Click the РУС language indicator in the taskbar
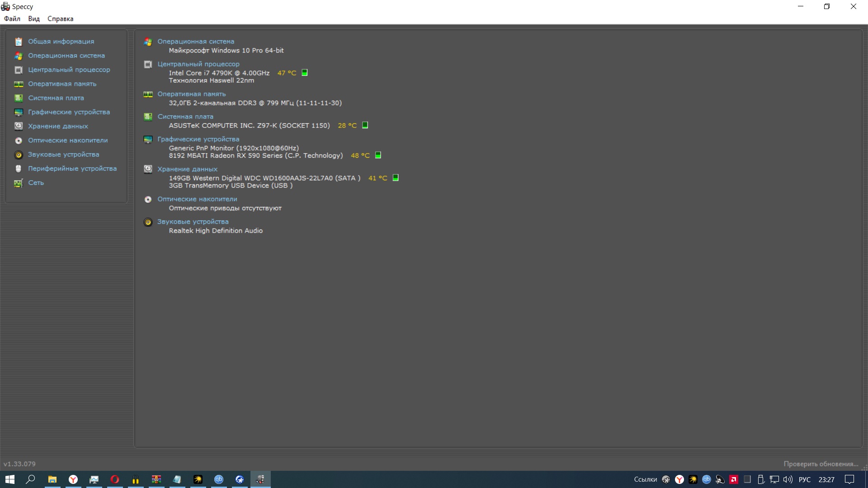This screenshot has height=488, width=868. [805, 479]
